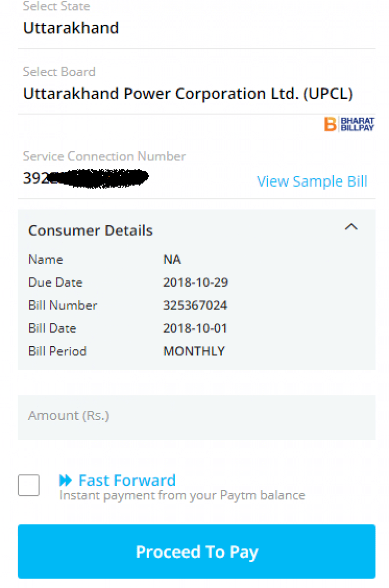Click the Name field showing NA
This screenshot has height=588, width=389.
[172, 259]
